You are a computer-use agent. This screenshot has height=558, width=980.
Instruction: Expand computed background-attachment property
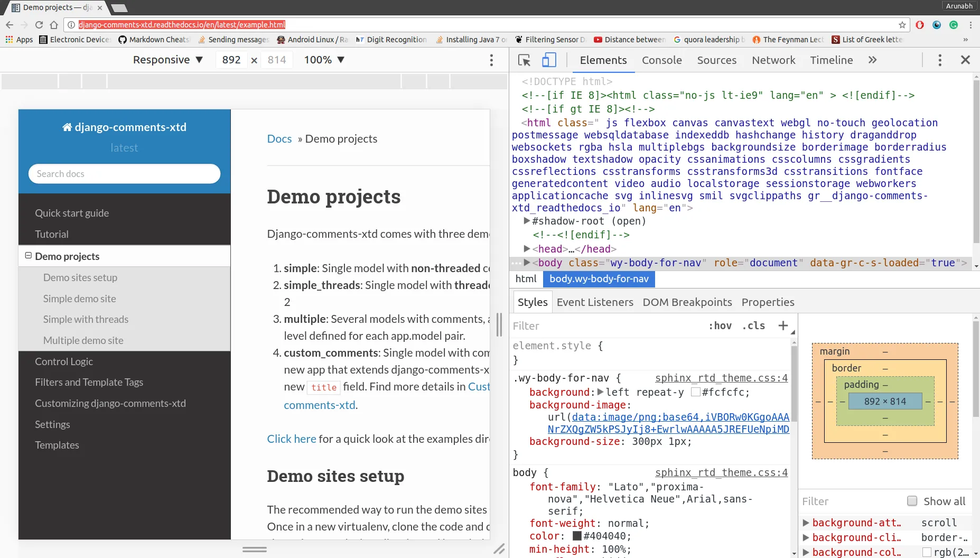806,523
